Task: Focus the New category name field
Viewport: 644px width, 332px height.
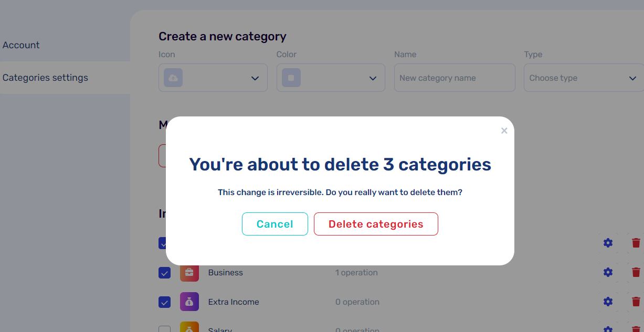Action: 455,78
